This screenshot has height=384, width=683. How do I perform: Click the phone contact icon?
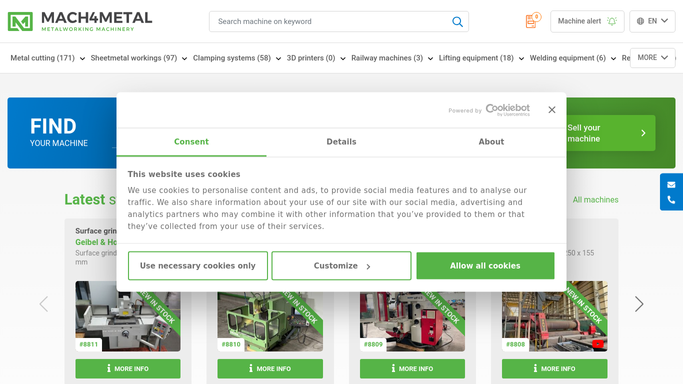point(671,200)
